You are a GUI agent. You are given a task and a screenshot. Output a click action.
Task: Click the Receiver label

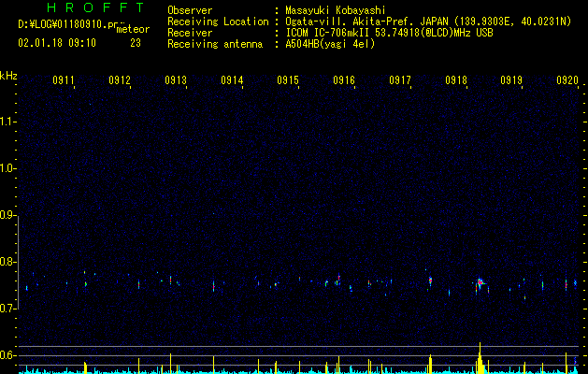(190, 33)
